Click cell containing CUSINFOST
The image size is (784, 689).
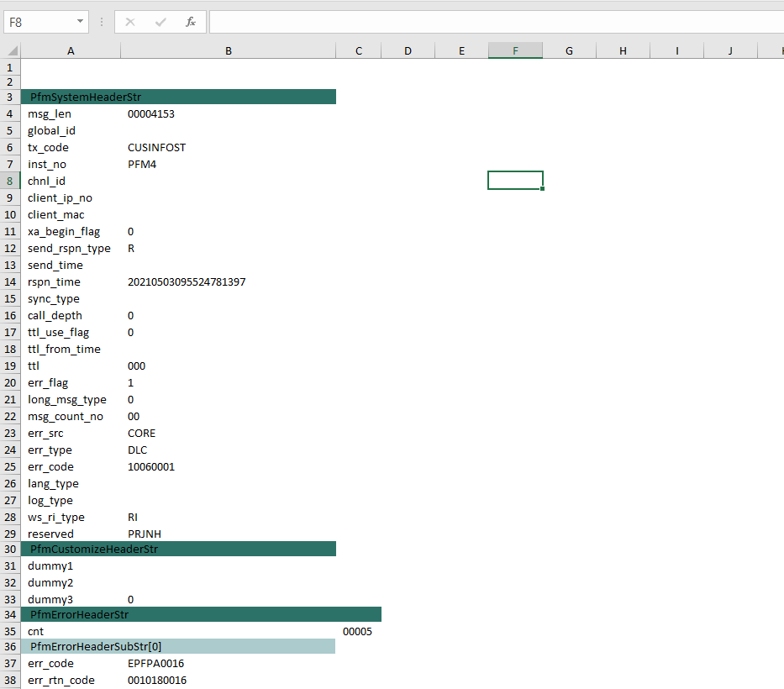tap(157, 148)
